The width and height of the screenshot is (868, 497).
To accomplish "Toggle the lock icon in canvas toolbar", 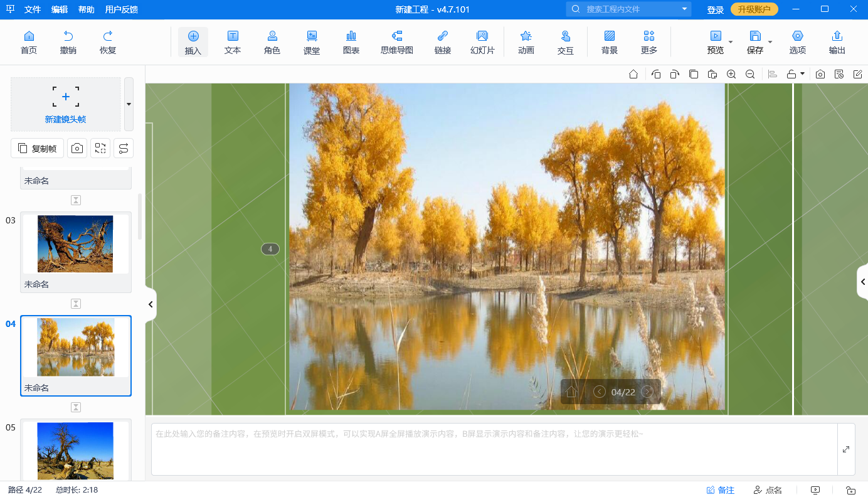I will 791,74.
